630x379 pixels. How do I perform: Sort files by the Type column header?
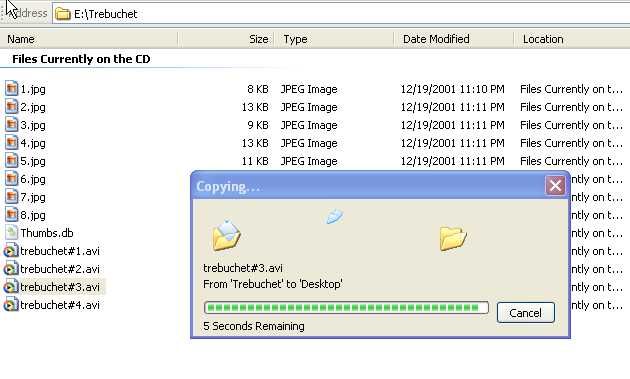[334, 39]
